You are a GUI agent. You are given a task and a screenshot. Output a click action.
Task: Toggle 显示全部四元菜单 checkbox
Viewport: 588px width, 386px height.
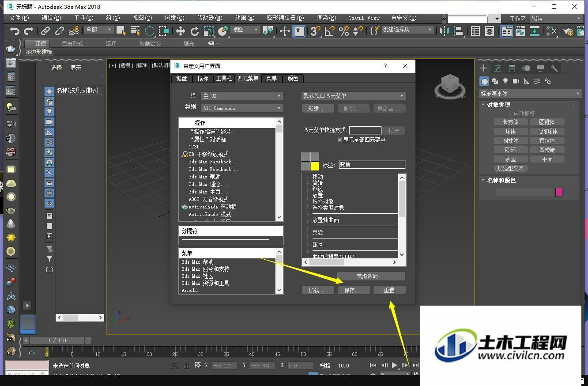click(340, 140)
